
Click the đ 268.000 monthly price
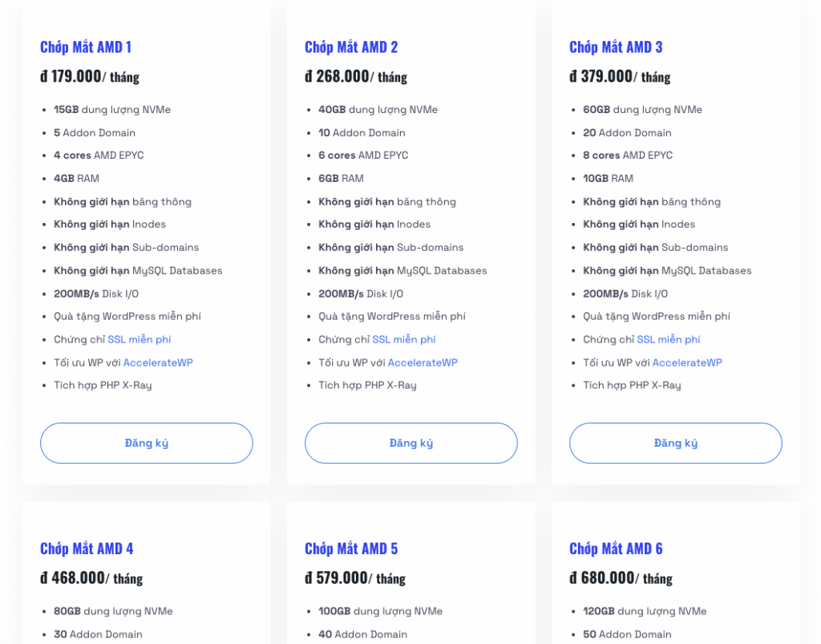[x=337, y=77]
